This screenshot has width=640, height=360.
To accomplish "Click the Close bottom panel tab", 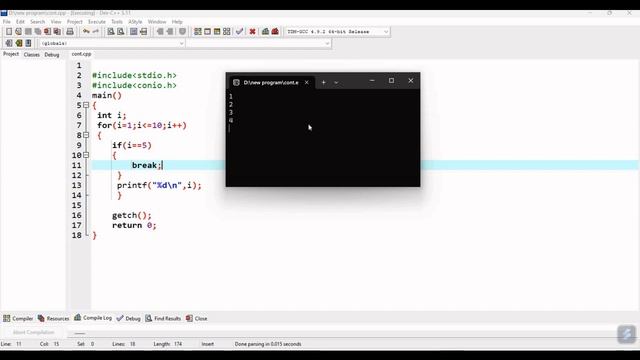I will tap(196, 318).
